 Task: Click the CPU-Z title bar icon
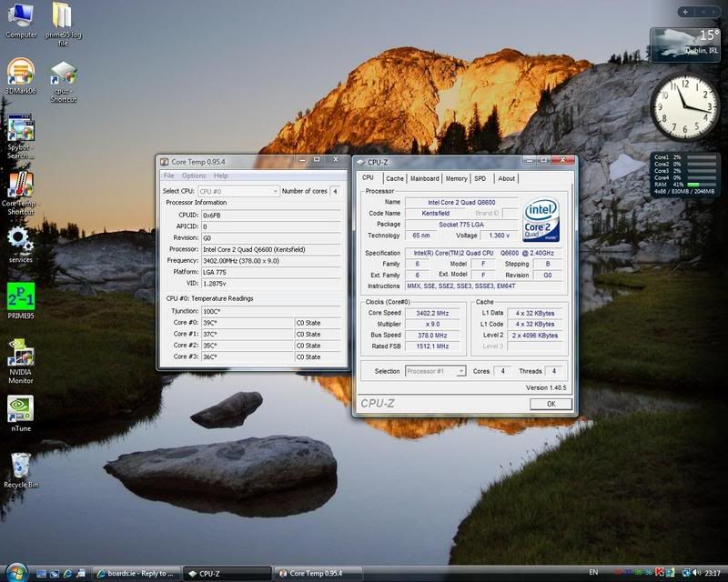(360, 163)
